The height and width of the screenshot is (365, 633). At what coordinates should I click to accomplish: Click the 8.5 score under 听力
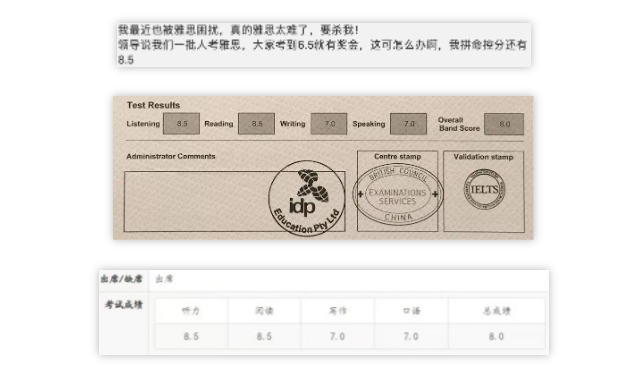(191, 336)
